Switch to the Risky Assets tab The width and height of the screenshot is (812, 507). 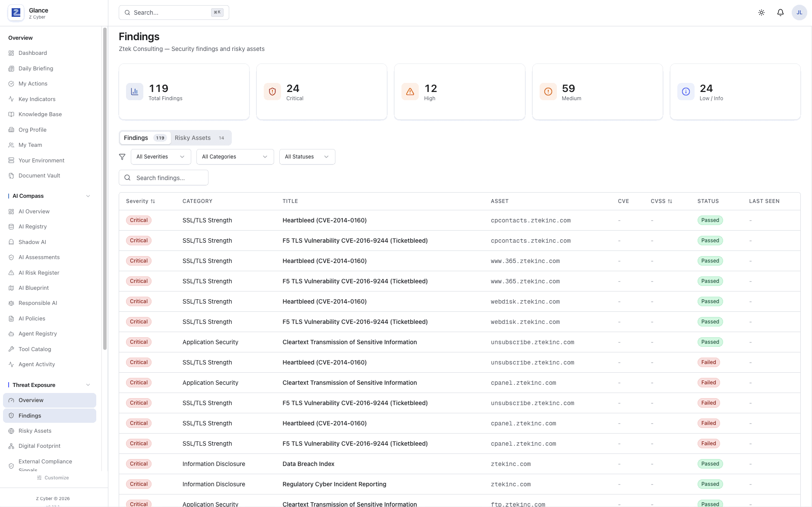200,138
